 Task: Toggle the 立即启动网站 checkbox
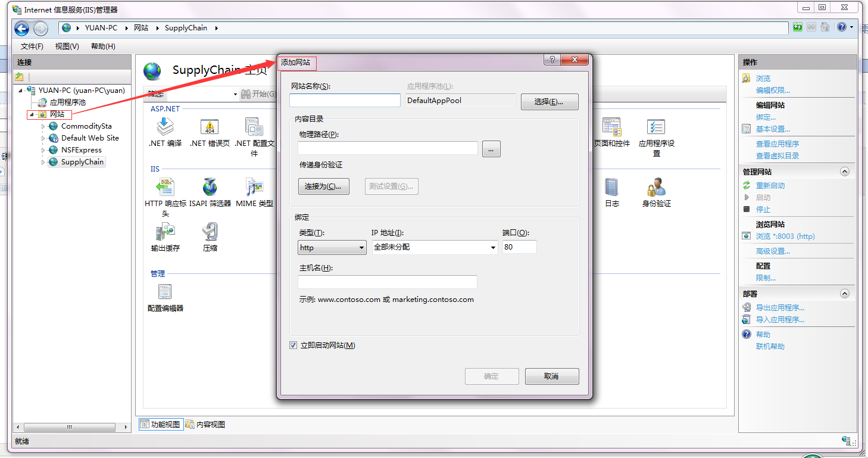[x=293, y=345]
